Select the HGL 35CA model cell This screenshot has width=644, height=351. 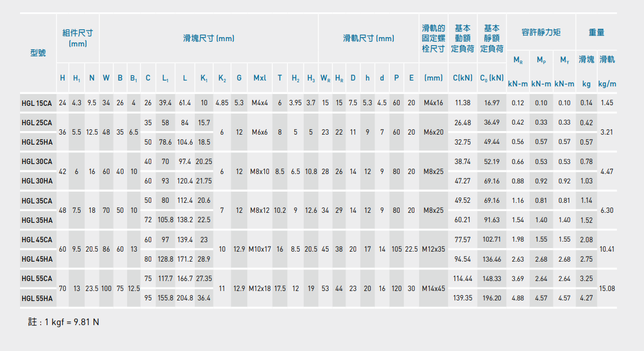tap(37, 201)
